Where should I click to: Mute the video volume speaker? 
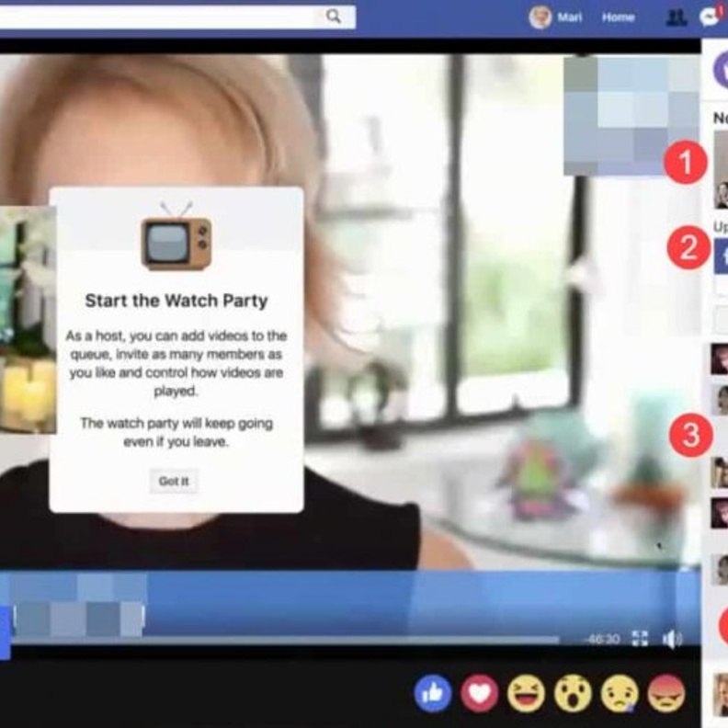tap(672, 640)
